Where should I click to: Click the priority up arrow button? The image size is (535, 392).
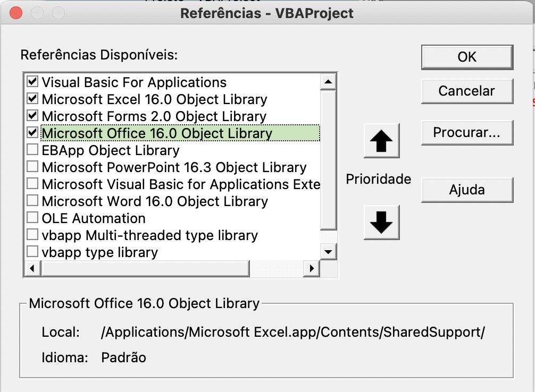point(381,141)
